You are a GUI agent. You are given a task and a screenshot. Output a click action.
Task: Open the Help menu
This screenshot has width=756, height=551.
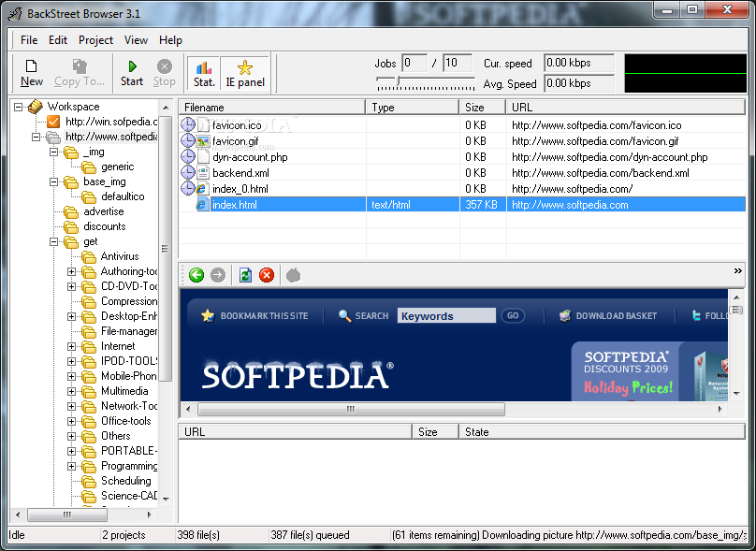[170, 40]
